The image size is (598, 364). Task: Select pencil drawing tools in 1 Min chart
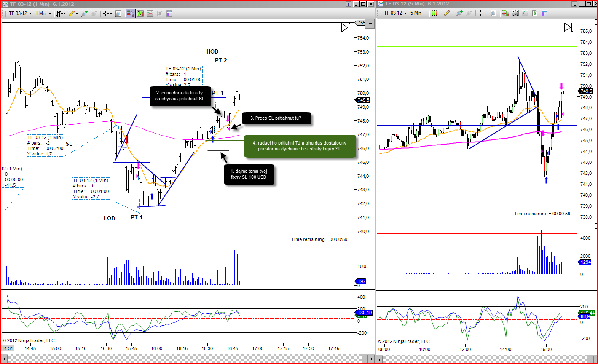tap(71, 13)
